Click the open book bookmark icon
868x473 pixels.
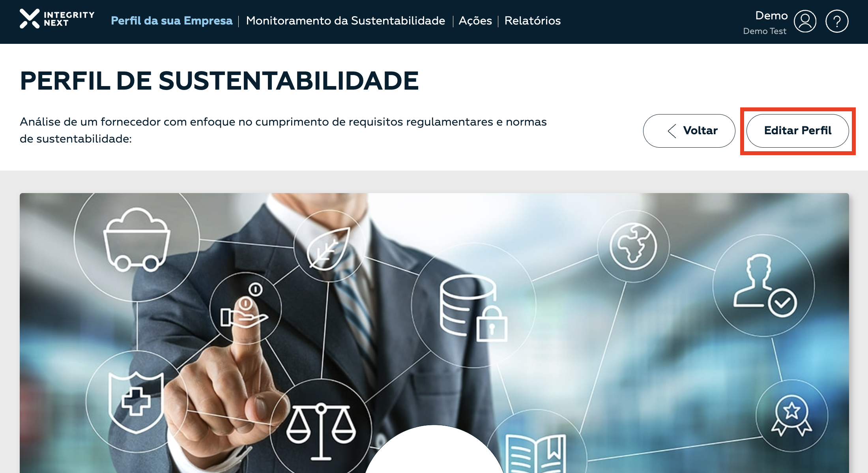pos(536,454)
